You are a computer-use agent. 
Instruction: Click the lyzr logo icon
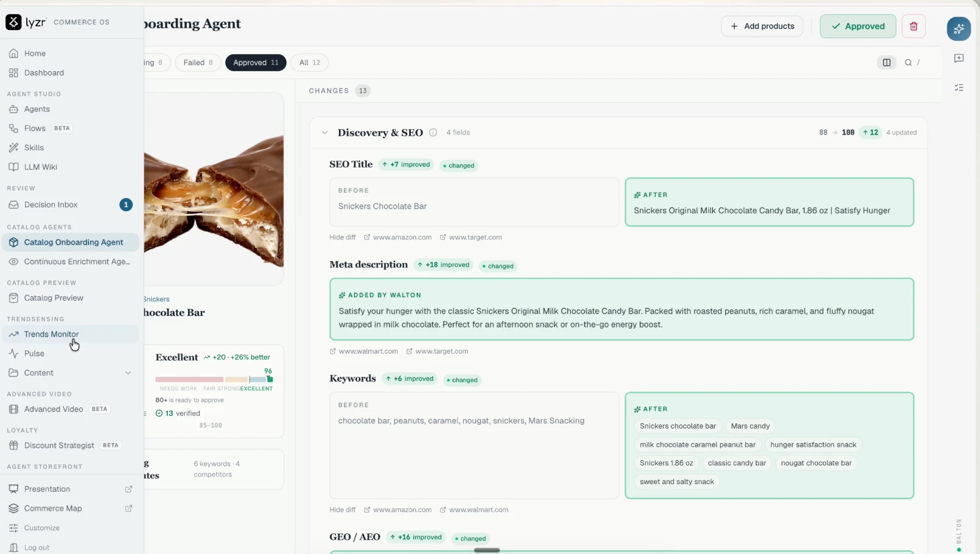tap(13, 23)
